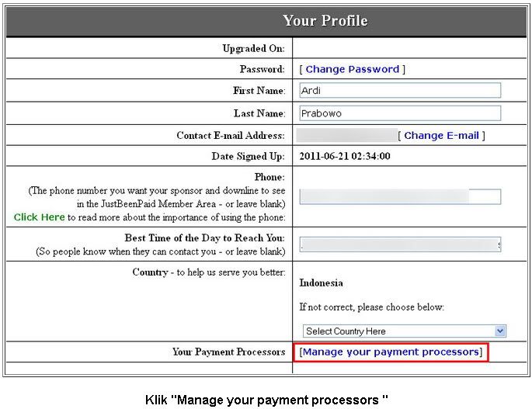Image resolution: width=532 pixels, height=409 pixels.
Task: Click the Your Payment Processors label
Action: coord(228,352)
